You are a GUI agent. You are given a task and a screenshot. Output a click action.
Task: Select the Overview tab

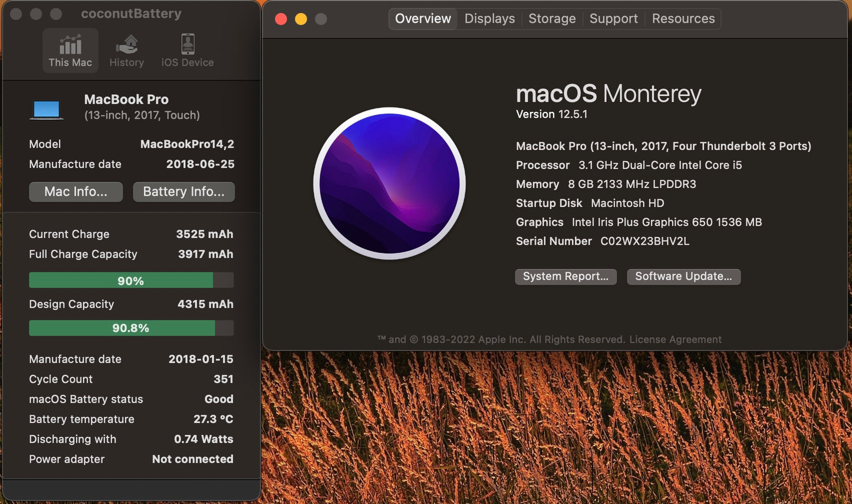click(422, 18)
